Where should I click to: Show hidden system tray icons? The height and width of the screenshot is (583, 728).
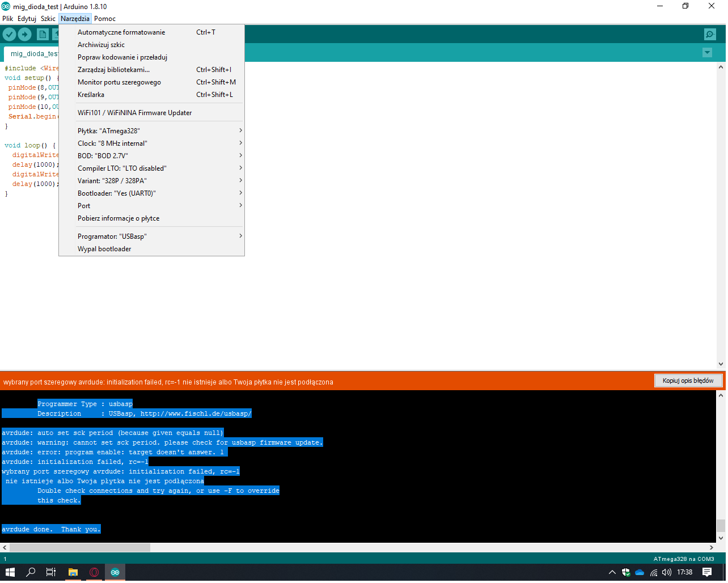pos(612,573)
